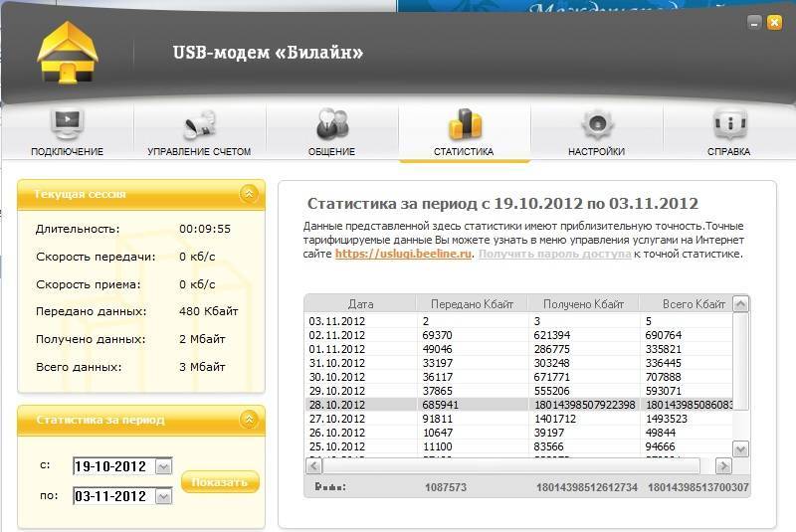Minimize the Beeline modem window

754,23
